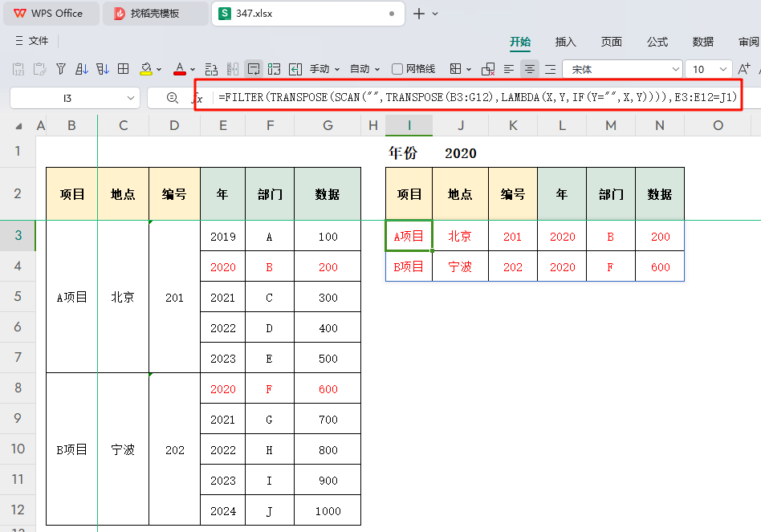Toggle the 网格线 checkbox
Viewport: 761px width, 532px height.
pos(397,69)
